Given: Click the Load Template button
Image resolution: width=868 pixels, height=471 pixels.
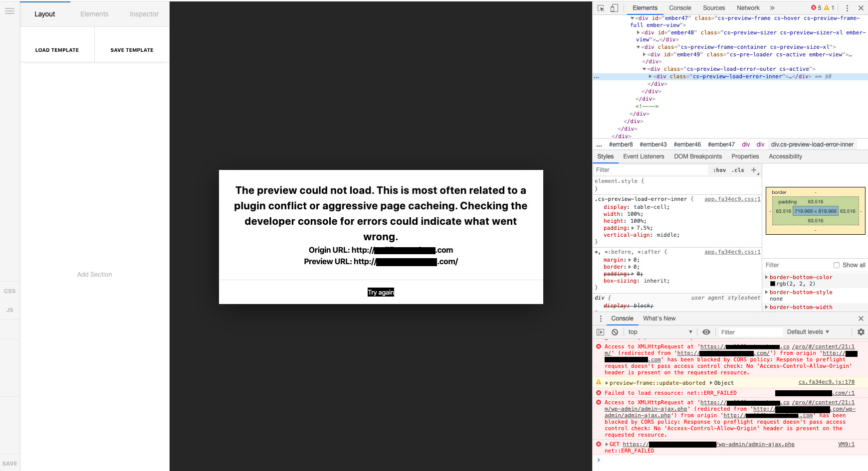Looking at the screenshot, I should (x=57, y=50).
